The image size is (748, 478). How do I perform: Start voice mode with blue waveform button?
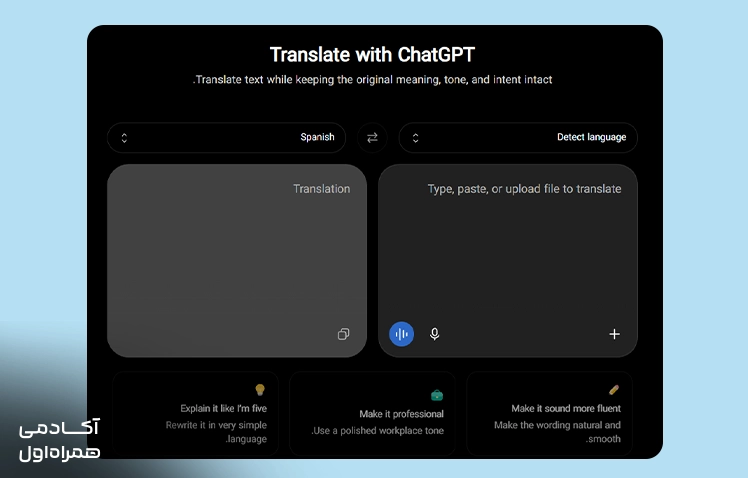point(402,334)
